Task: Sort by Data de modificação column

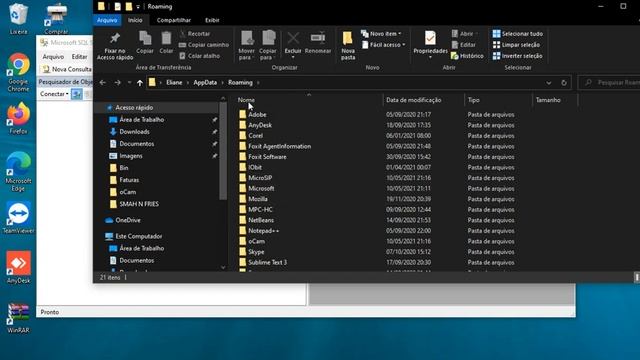Action: click(413, 100)
